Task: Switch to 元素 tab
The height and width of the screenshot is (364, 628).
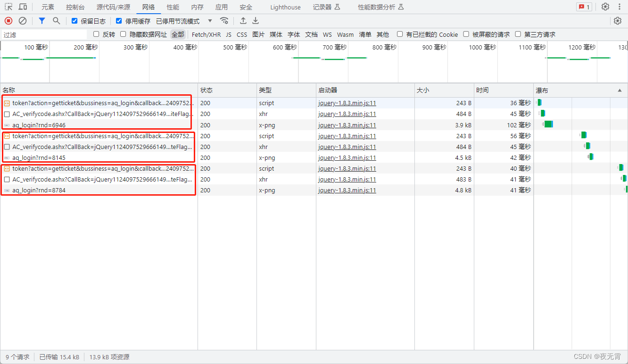Action: (x=48, y=7)
